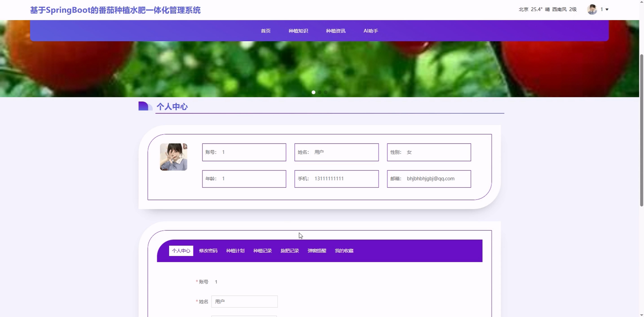The height and width of the screenshot is (317, 644).
Task: Open the 弹窗提醒 tab
Action: click(317, 251)
